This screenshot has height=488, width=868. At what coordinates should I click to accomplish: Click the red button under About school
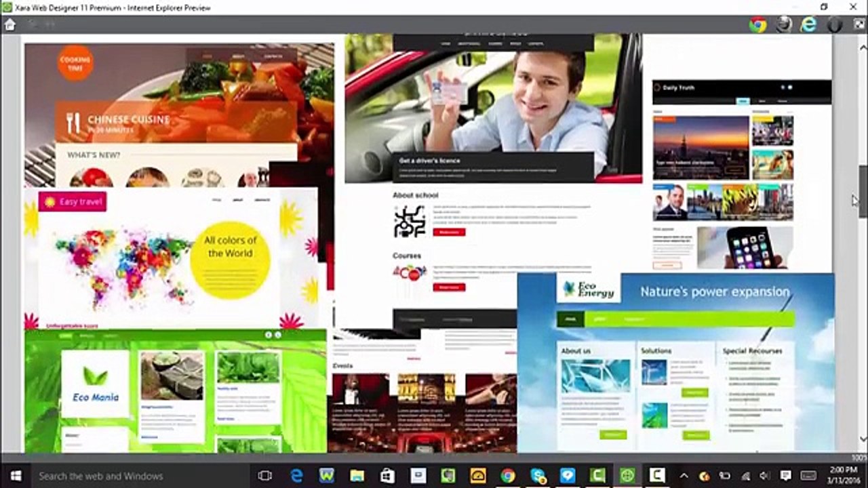pos(449,232)
